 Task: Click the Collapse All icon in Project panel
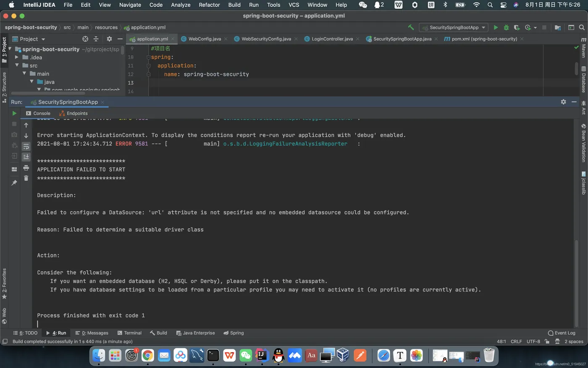coord(96,39)
